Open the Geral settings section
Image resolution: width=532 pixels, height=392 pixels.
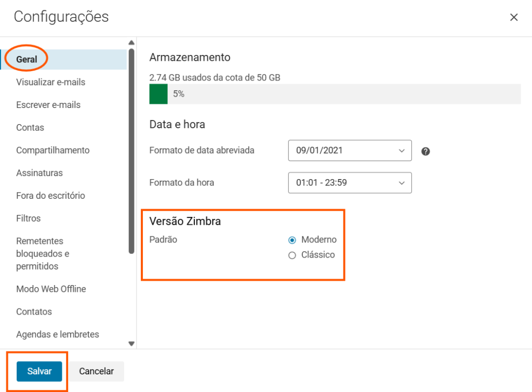click(27, 59)
